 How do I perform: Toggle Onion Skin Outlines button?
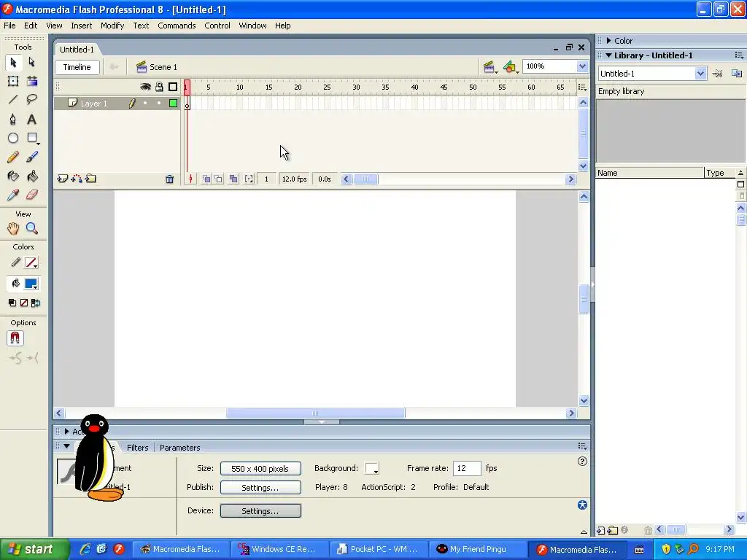218,179
